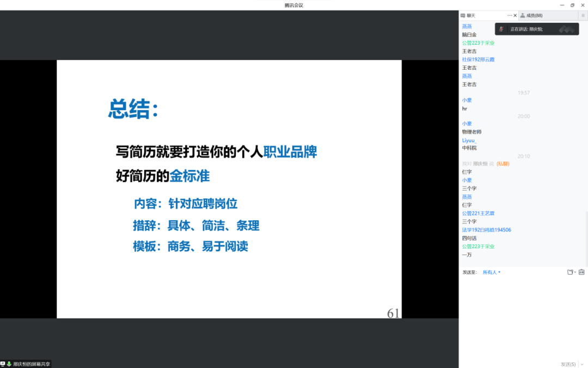This screenshot has width=588, height=368.
Task: Click the screen share icon at bottom left
Action: point(3,364)
